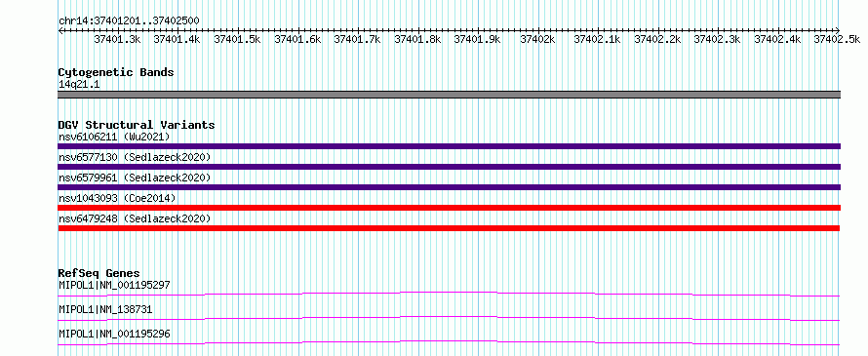This screenshot has height=356, width=868.
Task: Click the pink intron line of NM_138731
Action: pyautogui.click(x=449, y=318)
